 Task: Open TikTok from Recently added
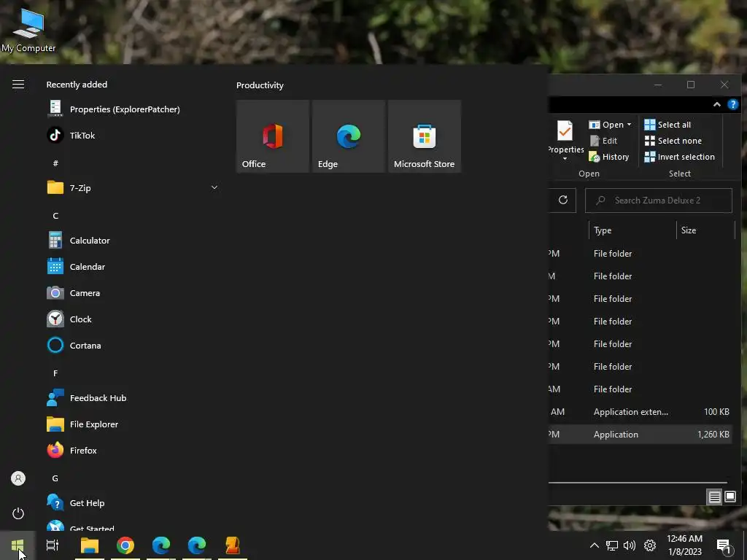(133, 136)
